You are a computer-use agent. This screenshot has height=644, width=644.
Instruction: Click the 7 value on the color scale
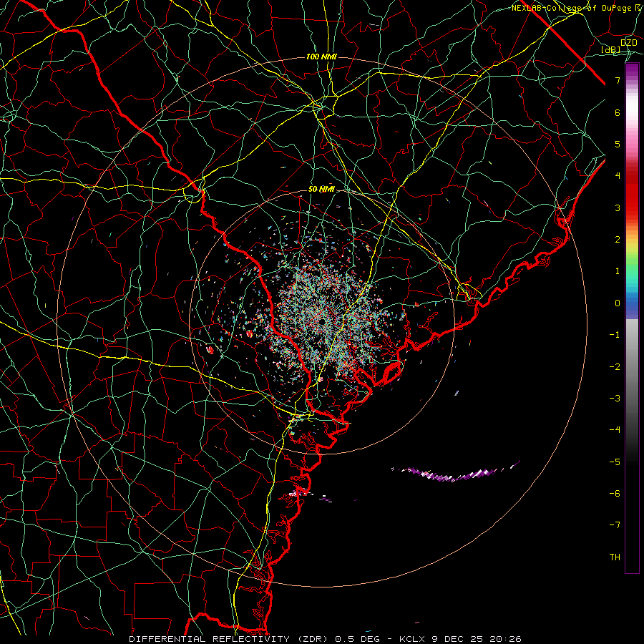[618, 80]
